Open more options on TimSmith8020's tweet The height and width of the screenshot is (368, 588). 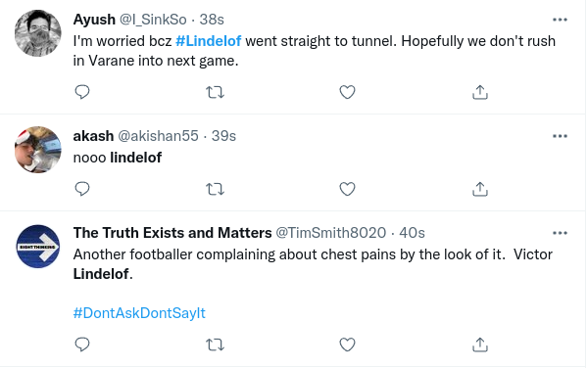pos(560,233)
